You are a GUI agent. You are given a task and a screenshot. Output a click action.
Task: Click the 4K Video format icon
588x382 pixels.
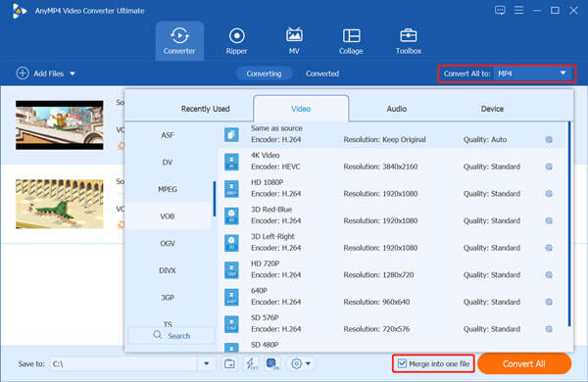231,162
